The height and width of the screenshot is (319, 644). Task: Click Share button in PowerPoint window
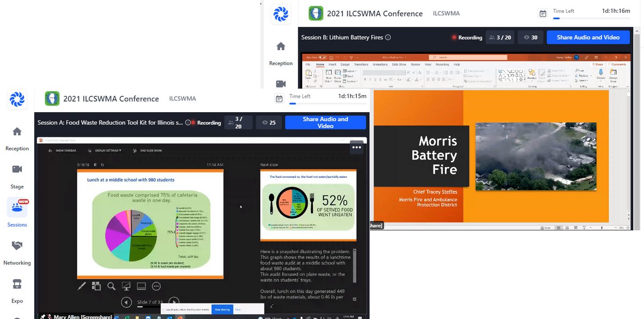tap(598, 64)
